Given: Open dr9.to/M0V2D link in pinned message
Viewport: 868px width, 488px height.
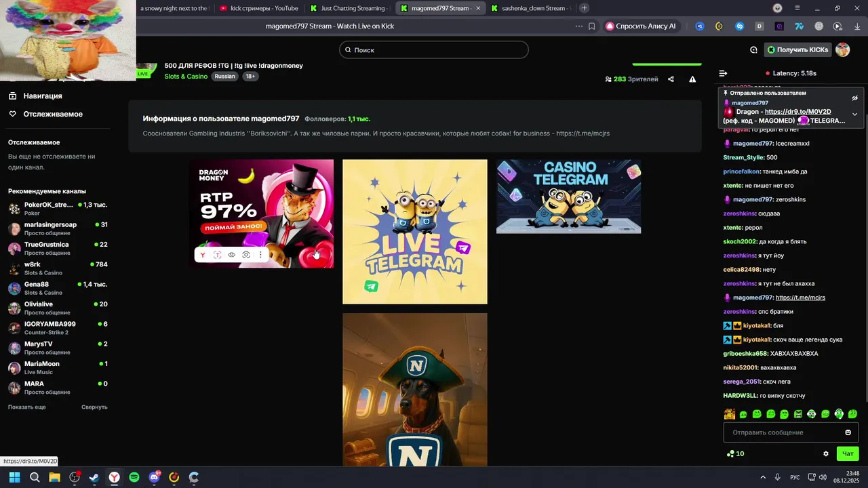Looking at the screenshot, I should click(797, 112).
